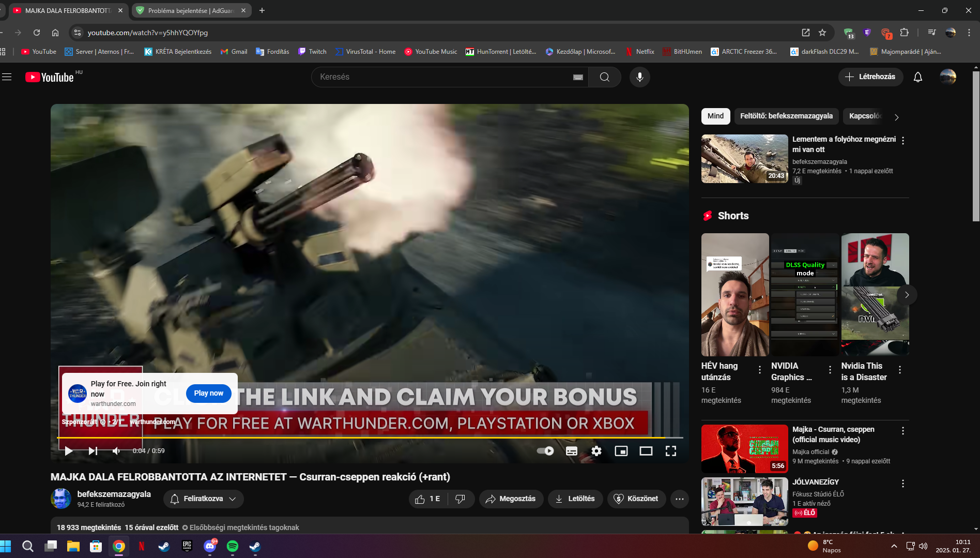Open options for Majka Csurran cseppen video
This screenshot has height=558, width=980.
(x=903, y=431)
